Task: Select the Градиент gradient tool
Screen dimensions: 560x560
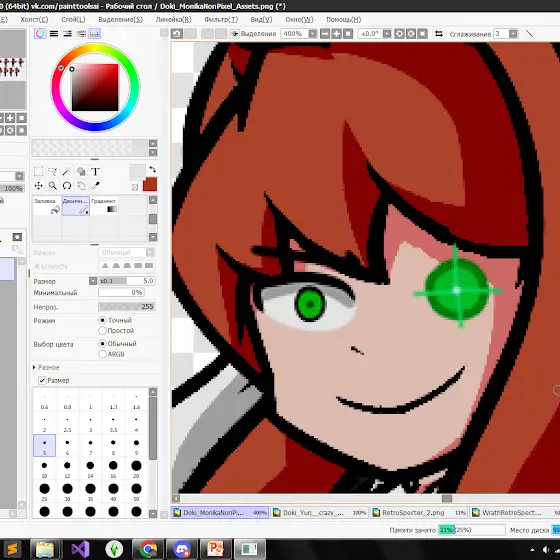Action: click(x=104, y=206)
